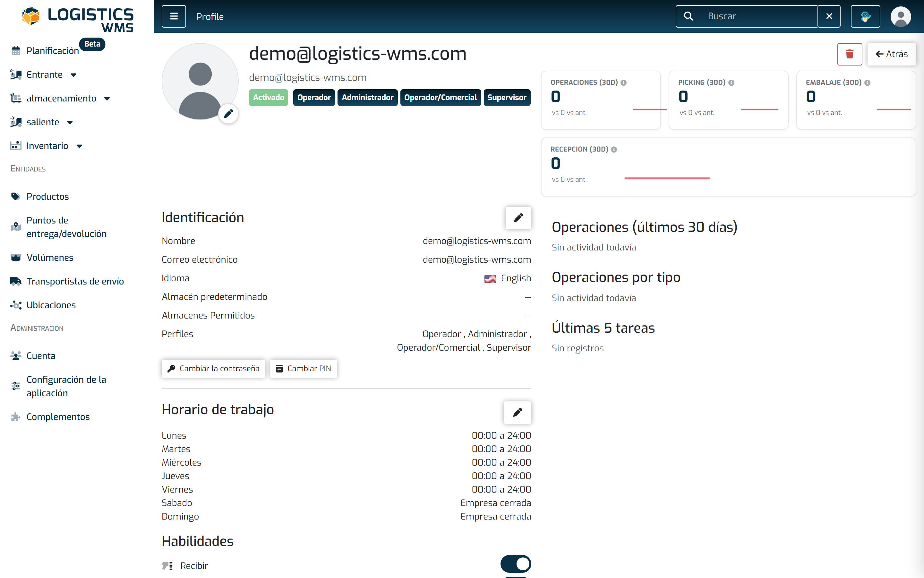This screenshot has height=578, width=924.
Task: Click the Operador/Comercial role badge
Action: click(x=440, y=98)
